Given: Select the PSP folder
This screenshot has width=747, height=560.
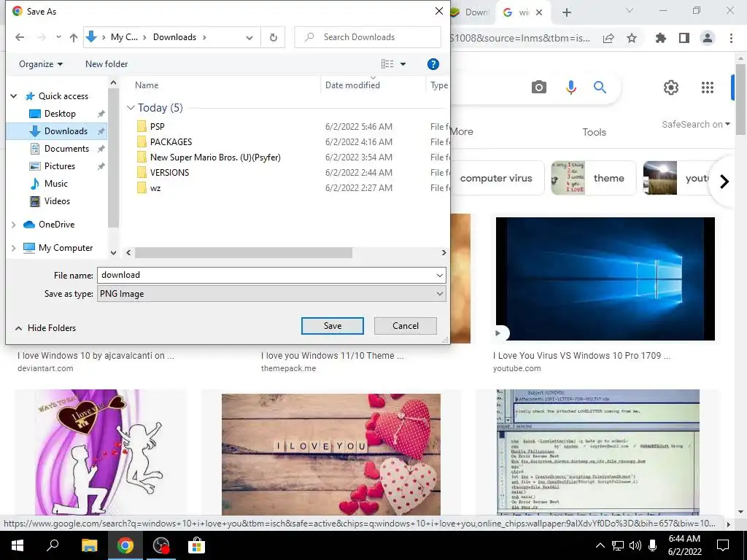Looking at the screenshot, I should coord(158,127).
